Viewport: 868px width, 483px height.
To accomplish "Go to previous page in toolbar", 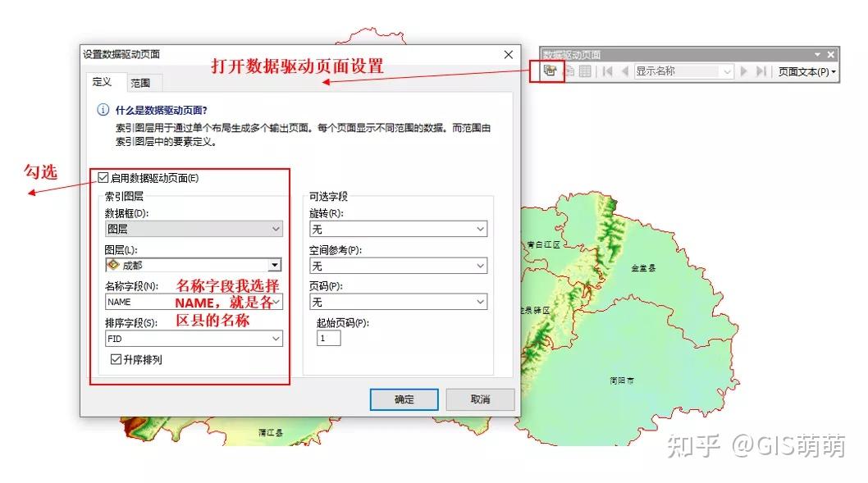I will [x=624, y=71].
